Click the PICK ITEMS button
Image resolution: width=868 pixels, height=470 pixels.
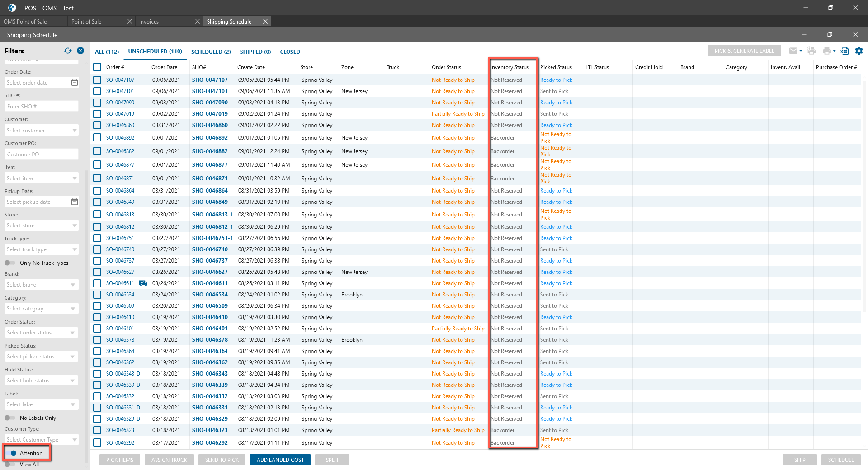[120, 460]
